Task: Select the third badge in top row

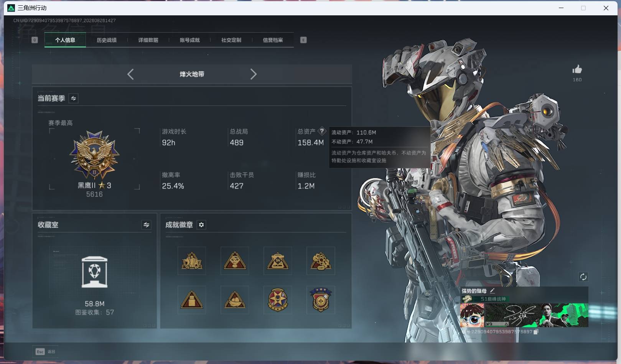Action: point(278,261)
